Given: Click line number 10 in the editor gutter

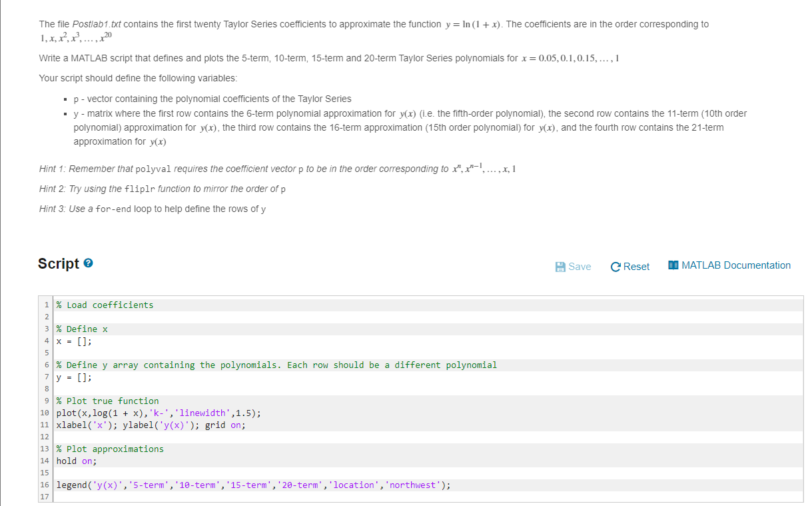Looking at the screenshot, I should tap(44, 413).
